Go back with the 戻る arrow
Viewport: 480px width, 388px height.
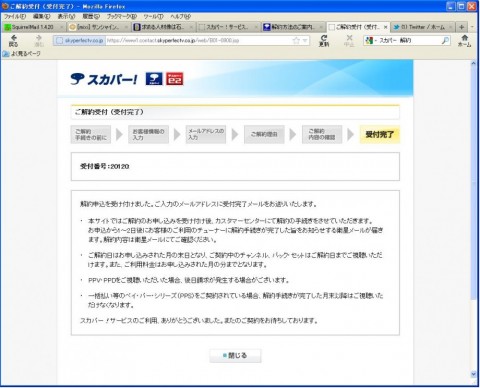(13, 40)
